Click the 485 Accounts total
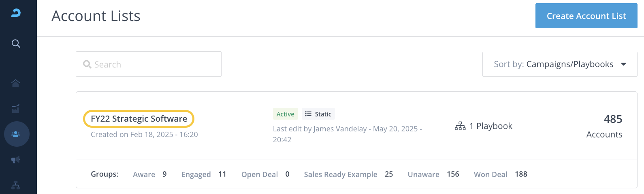Viewport: 644px width, 194px height. point(604,126)
